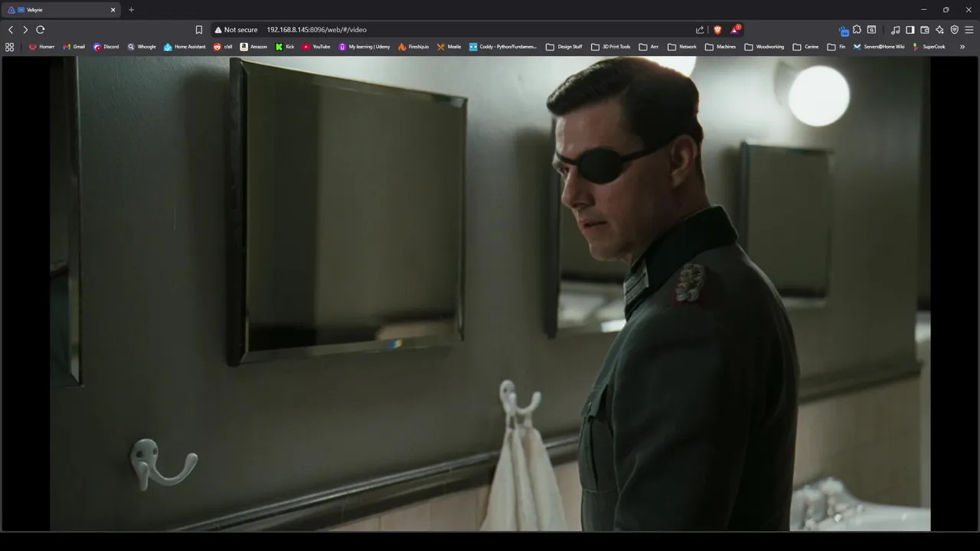Go back to previous page
The height and width of the screenshot is (551, 980).
tap(11, 30)
